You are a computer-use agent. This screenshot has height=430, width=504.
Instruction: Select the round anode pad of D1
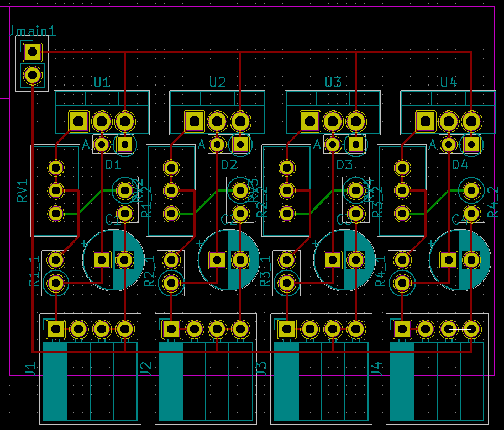tap(102, 145)
